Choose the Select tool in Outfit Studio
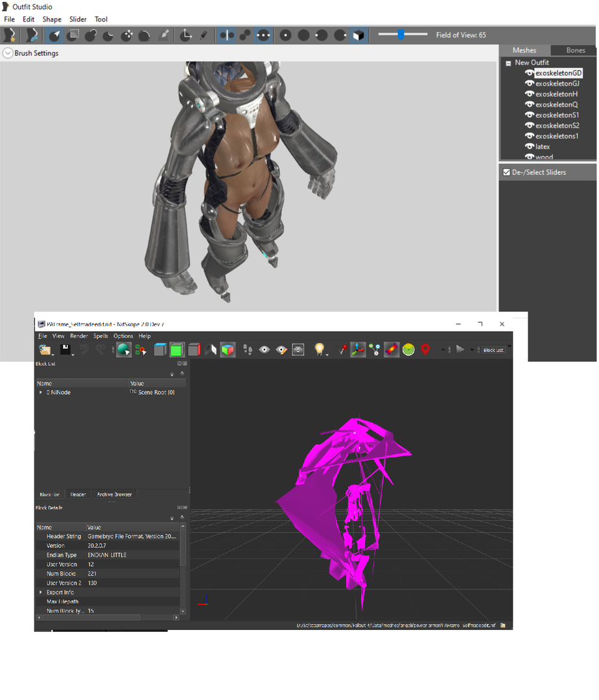Screen dimensions: 599x700 54,35
